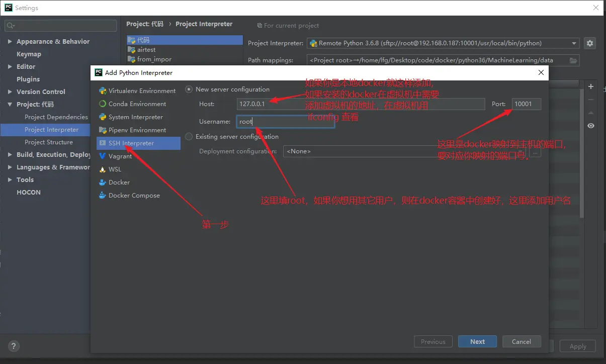This screenshot has height=364, width=606.
Task: Click the up arrow upgrade package icon
Action: (x=591, y=113)
